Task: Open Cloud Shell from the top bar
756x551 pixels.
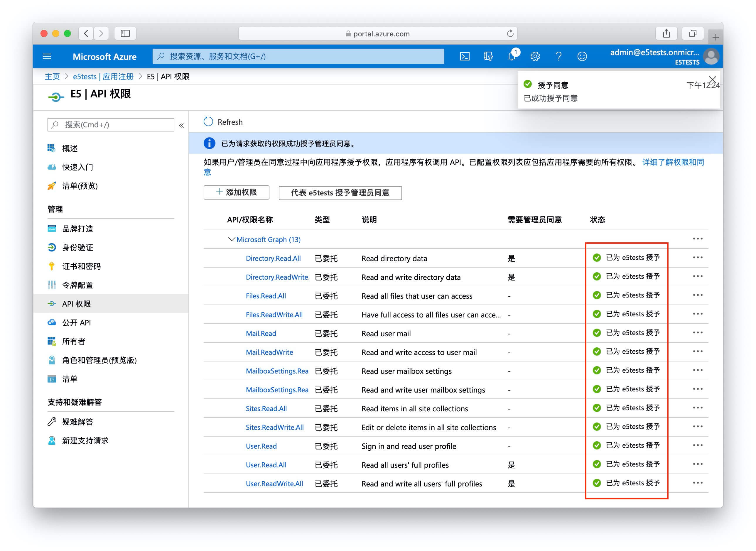Action: point(464,56)
